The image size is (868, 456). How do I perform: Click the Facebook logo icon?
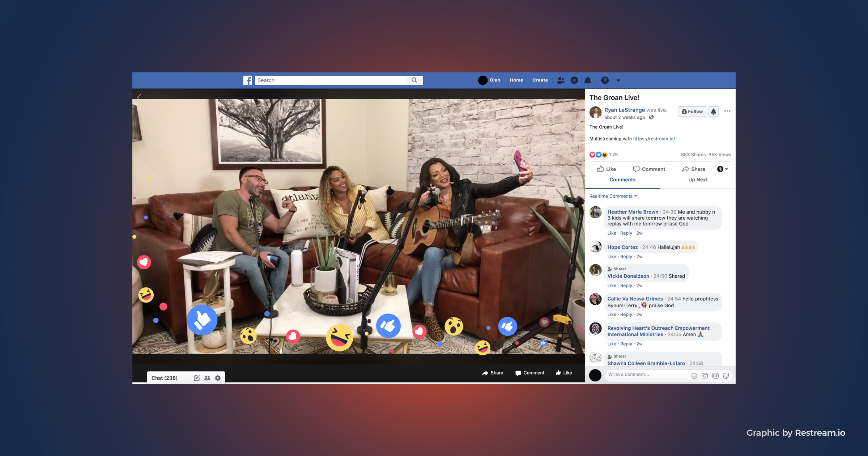pyautogui.click(x=248, y=80)
